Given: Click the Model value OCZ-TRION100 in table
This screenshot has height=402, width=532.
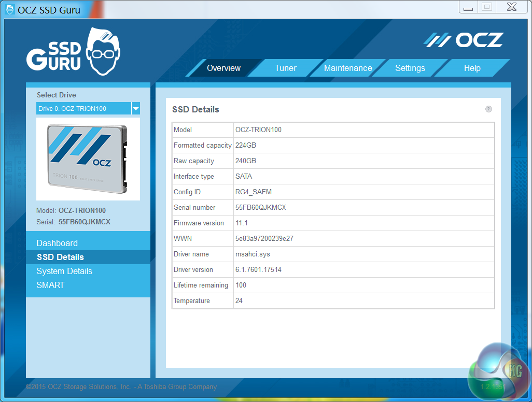Looking at the screenshot, I should pos(258,130).
